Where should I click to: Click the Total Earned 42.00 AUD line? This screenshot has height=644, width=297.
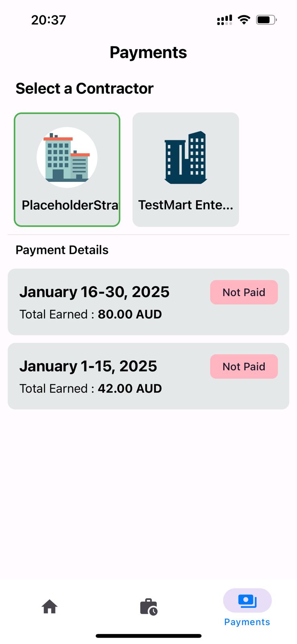pyautogui.click(x=90, y=388)
